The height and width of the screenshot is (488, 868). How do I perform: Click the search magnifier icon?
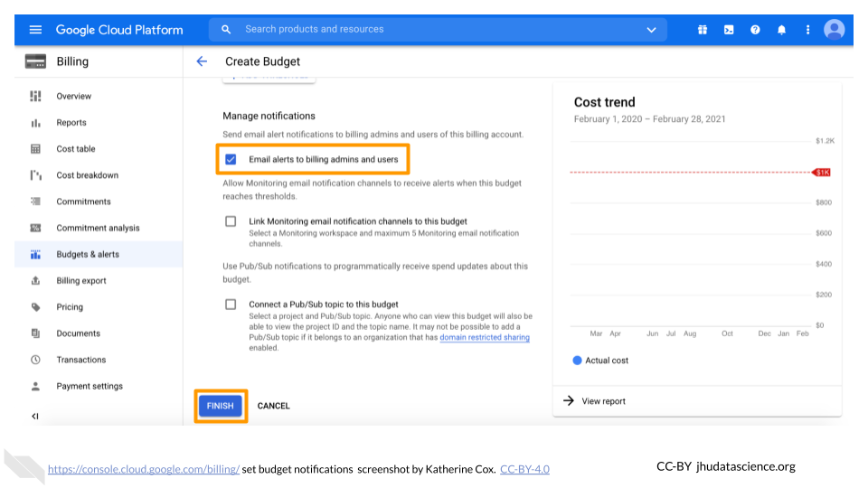(x=226, y=29)
